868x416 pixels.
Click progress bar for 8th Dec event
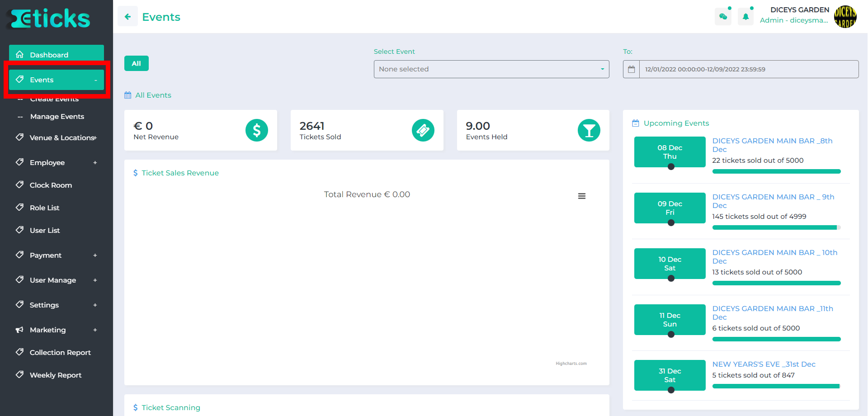(x=776, y=171)
